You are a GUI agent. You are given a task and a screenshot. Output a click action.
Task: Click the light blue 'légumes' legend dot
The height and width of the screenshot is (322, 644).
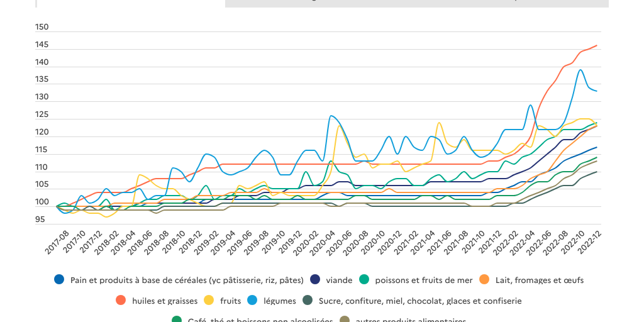click(253, 300)
